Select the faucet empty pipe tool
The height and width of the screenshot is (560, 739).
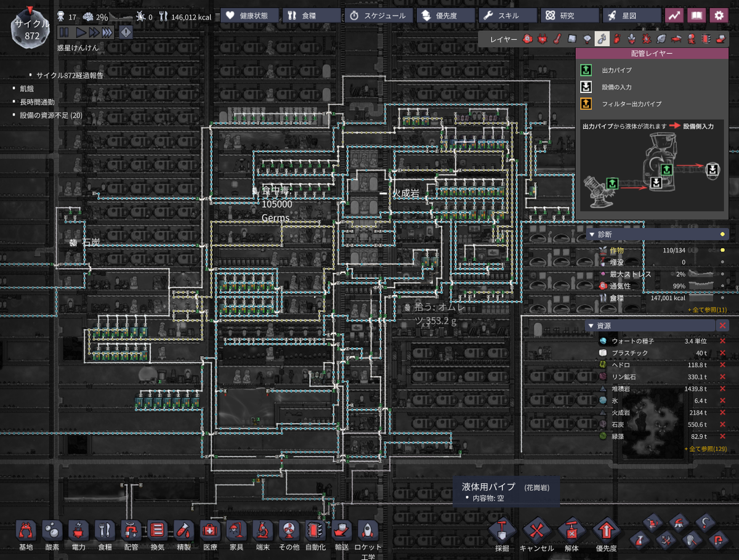click(x=719, y=540)
